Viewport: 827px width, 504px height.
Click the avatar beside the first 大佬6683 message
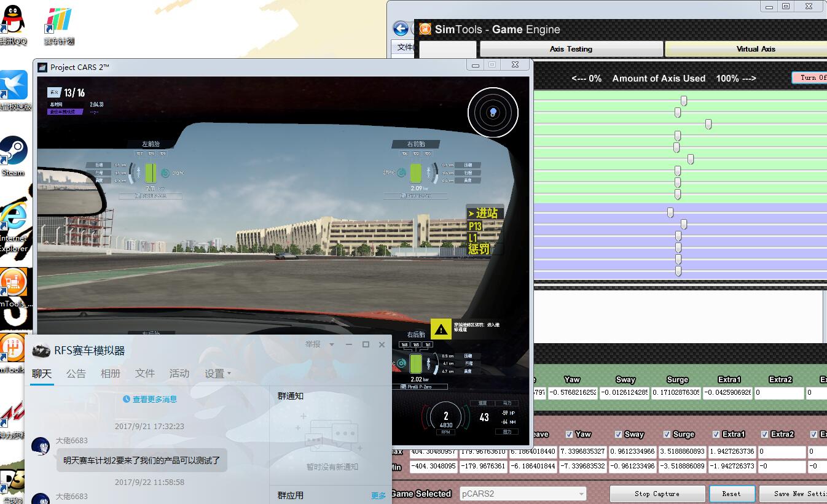click(41, 446)
